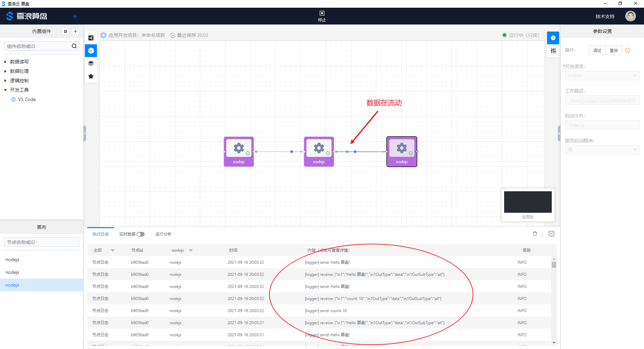This screenshot has width=644, height=349.
Task: Click the 重启 restart button
Action: 613,50
